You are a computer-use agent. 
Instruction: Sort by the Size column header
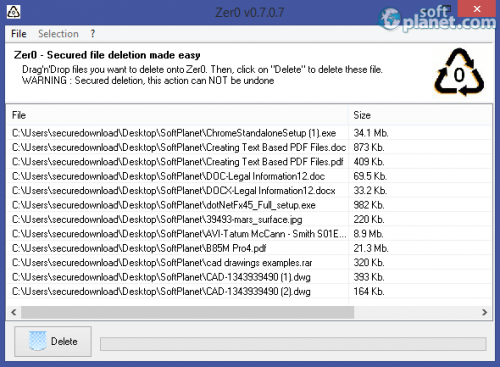[420, 115]
